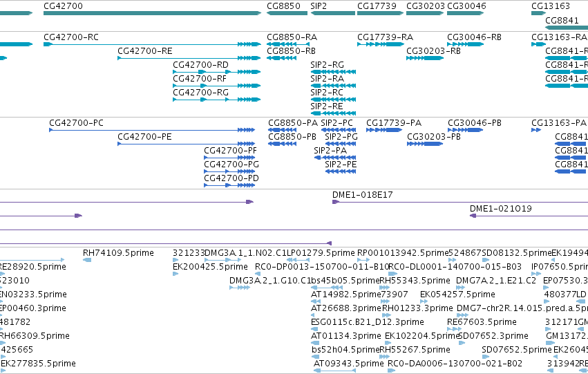588x374 pixels.
Task: Click the SIP2-PA protein label
Action: [x=330, y=151]
